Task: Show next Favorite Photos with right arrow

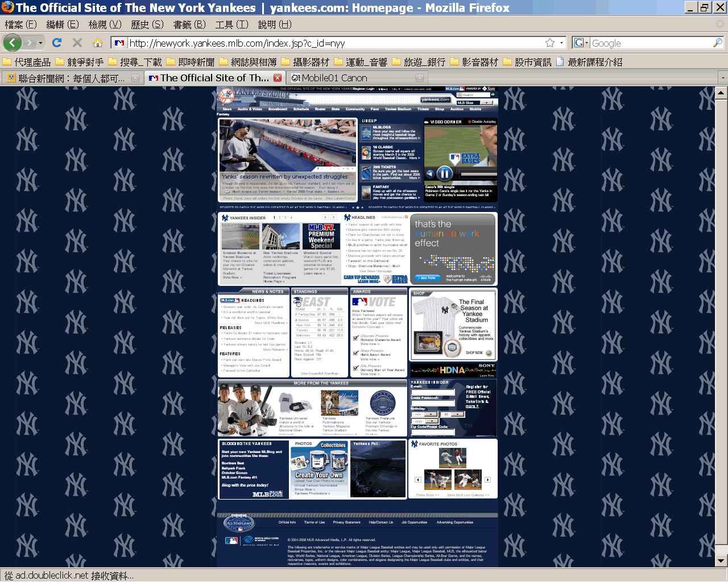Action: tap(487, 480)
